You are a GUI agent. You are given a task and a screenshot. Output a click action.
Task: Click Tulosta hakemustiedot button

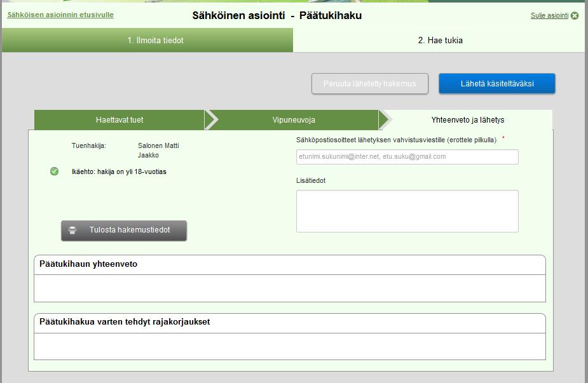pos(124,231)
